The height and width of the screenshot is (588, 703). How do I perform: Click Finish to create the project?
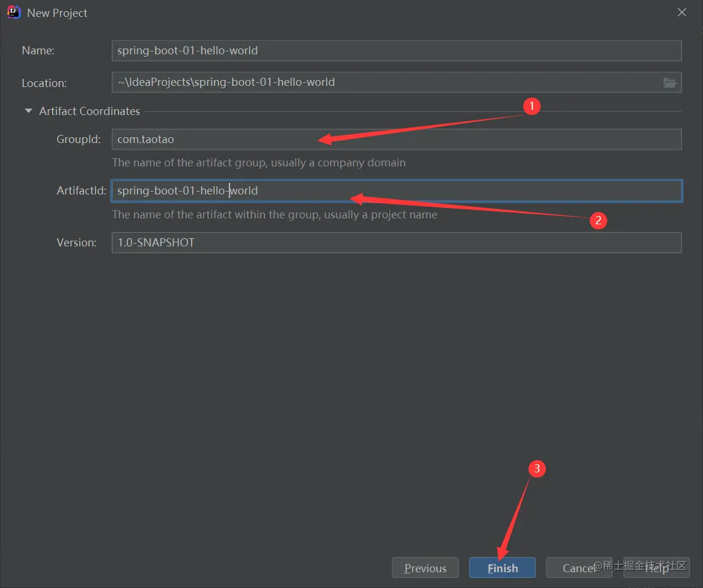point(502,568)
